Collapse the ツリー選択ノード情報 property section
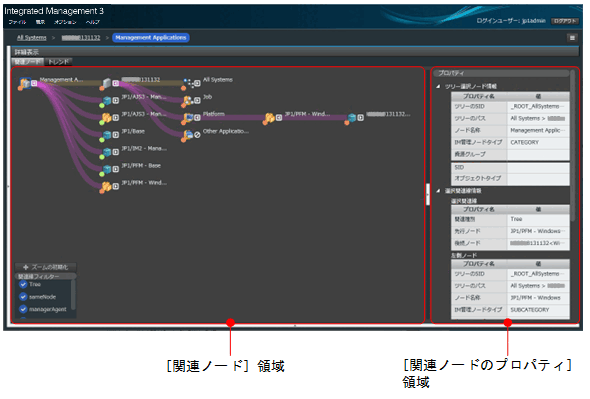This screenshot has height=399, width=590. pos(438,87)
